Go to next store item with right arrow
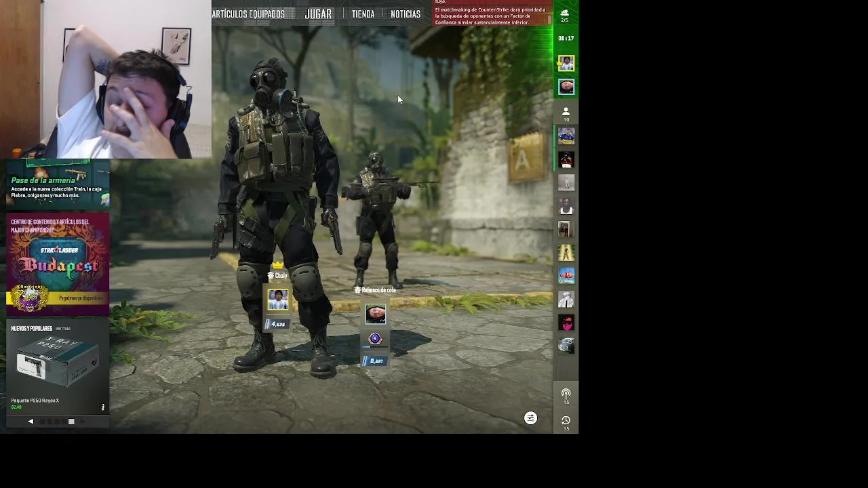 pos(83,422)
